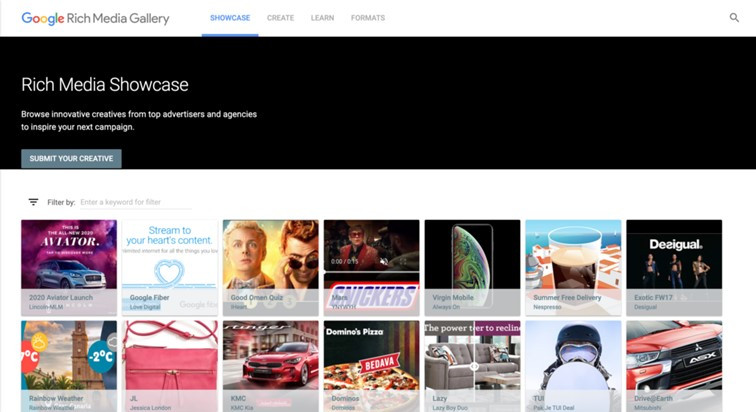Image resolution: width=756 pixels, height=412 pixels.
Task: Open the SHOWCASE tab
Action: coord(230,18)
